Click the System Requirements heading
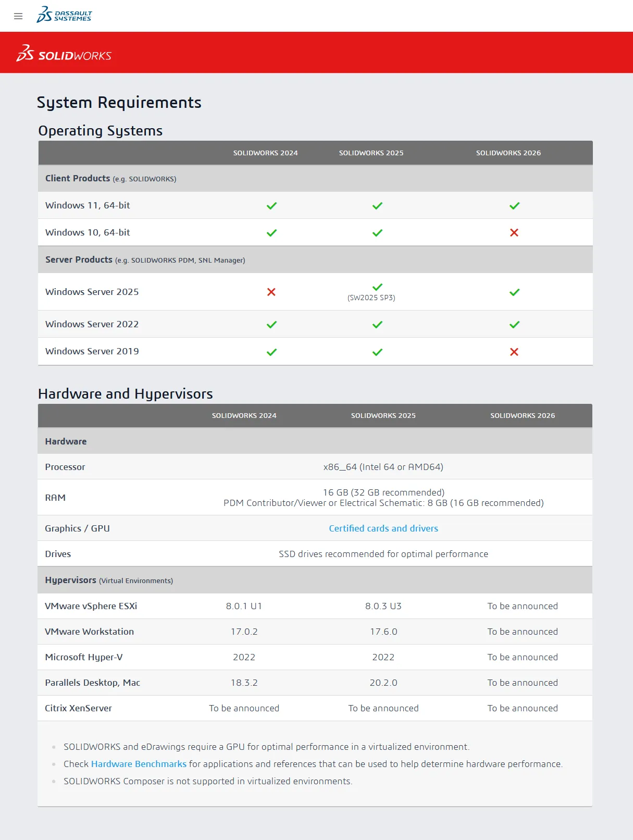 tap(119, 103)
